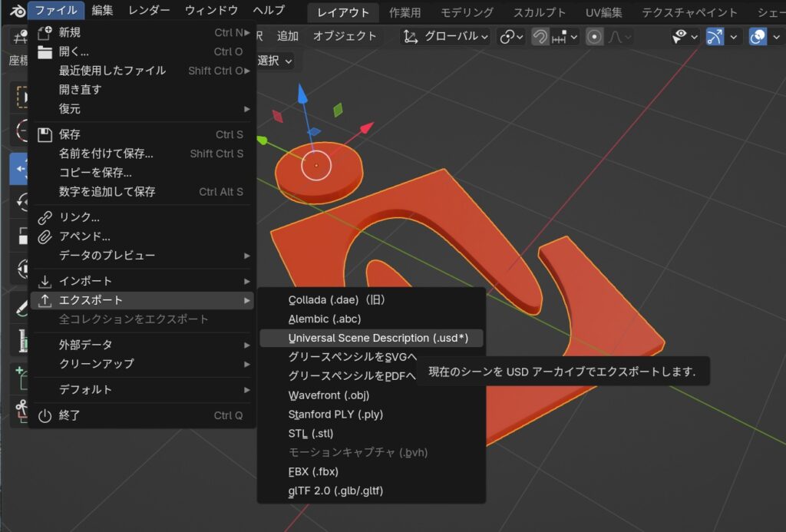This screenshot has width=786, height=532.
Task: Export グリースペンシルをSVGへ
Action: coord(352,357)
